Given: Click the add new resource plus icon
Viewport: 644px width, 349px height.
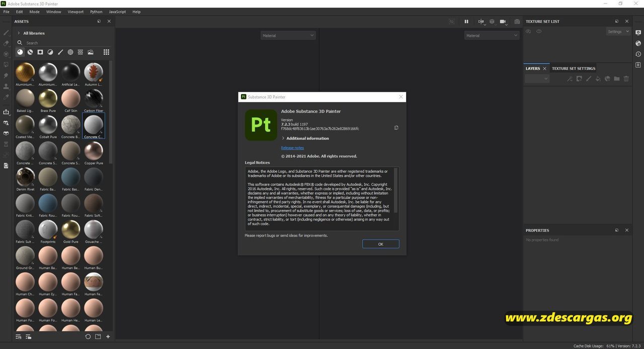Looking at the screenshot, I should click(108, 336).
